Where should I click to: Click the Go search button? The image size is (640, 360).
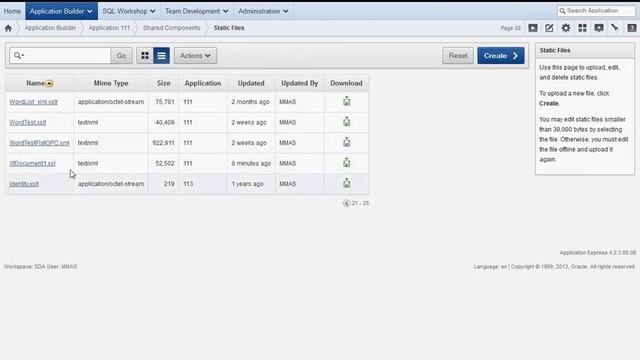(x=121, y=56)
